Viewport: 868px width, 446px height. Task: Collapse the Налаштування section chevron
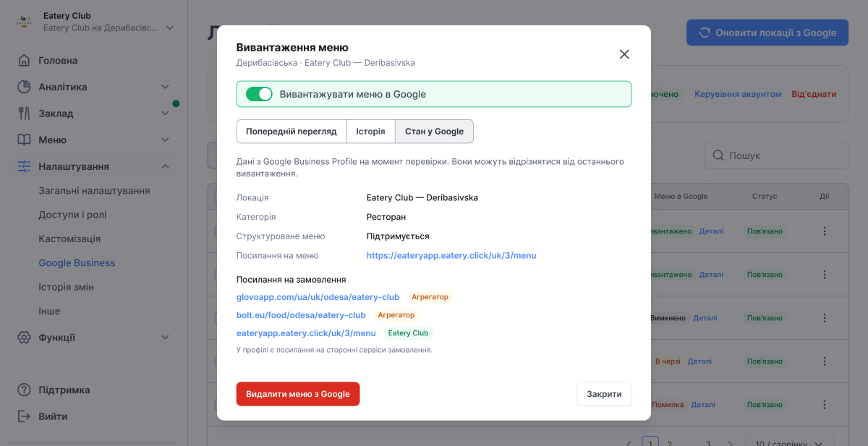pyautogui.click(x=165, y=166)
